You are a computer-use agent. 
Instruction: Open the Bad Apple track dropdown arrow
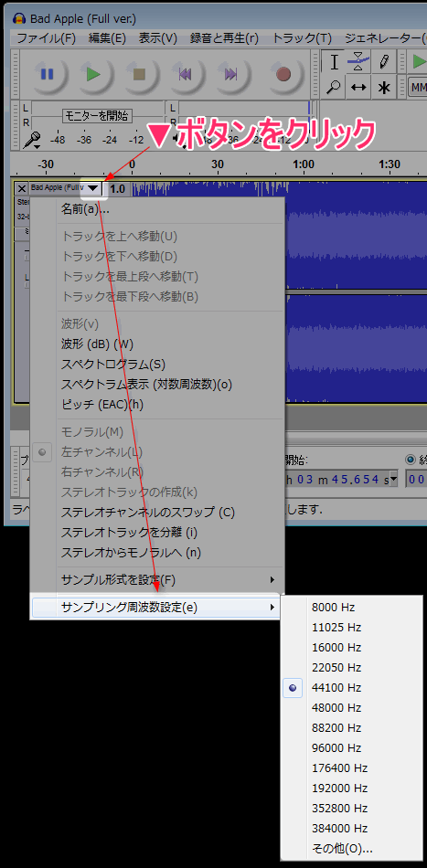pos(93,188)
